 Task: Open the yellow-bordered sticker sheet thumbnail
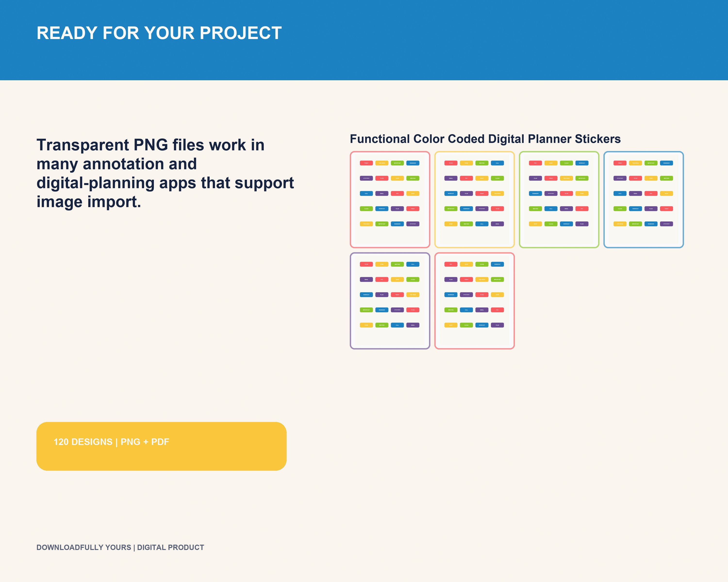point(474,200)
